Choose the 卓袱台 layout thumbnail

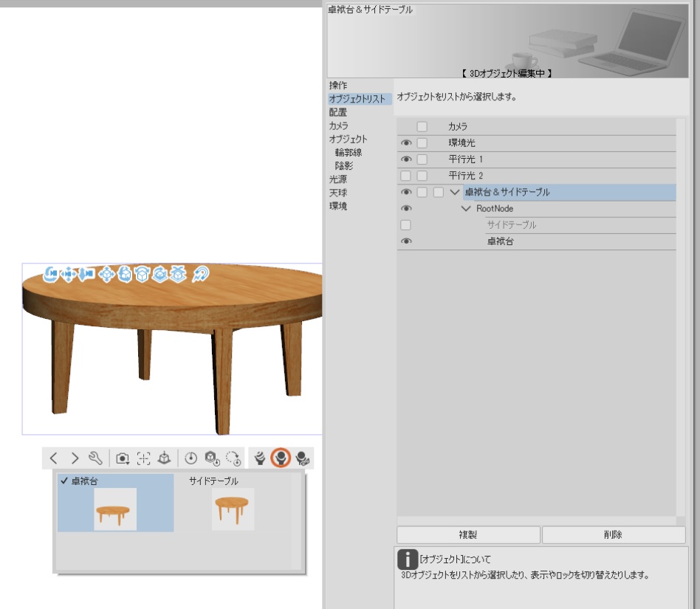pos(116,503)
